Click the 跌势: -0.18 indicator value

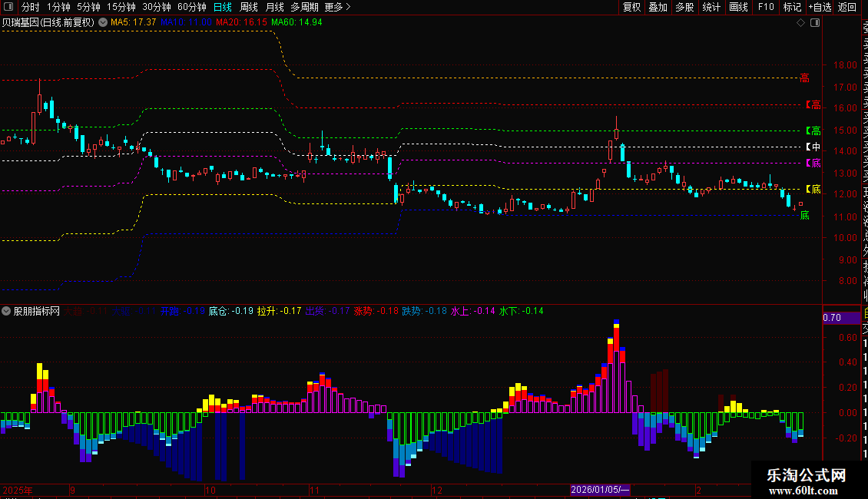[425, 311]
